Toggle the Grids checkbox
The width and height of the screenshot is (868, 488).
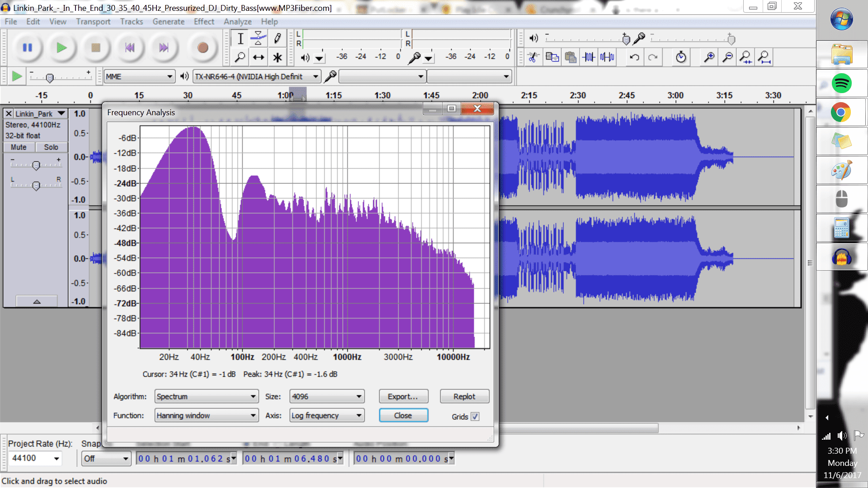(475, 417)
